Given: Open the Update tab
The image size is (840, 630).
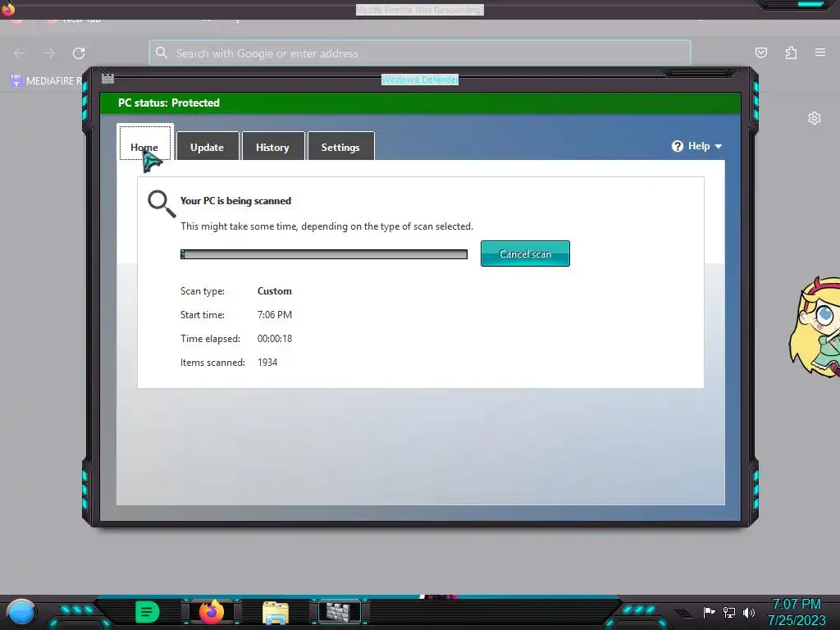Looking at the screenshot, I should click(x=208, y=146).
